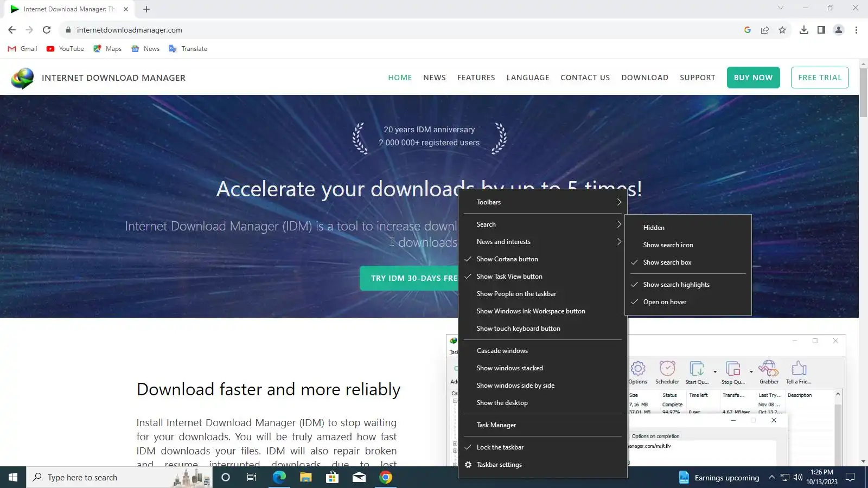Click the Cortana circle icon
Viewport: 868px width, 488px height.
(226, 477)
